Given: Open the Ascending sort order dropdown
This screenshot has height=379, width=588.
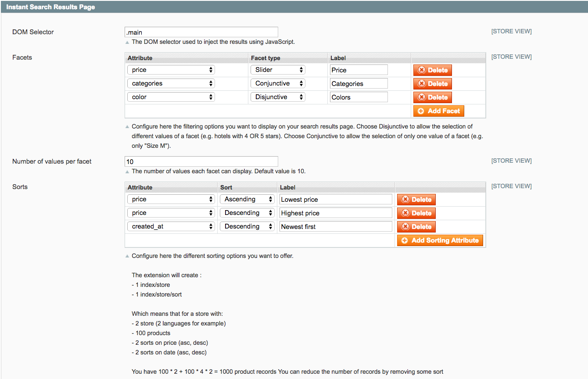Looking at the screenshot, I should coord(247,199).
